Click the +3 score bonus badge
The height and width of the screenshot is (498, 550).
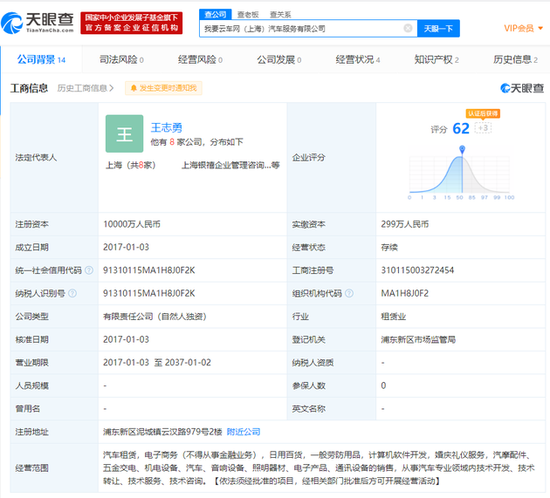(x=483, y=128)
